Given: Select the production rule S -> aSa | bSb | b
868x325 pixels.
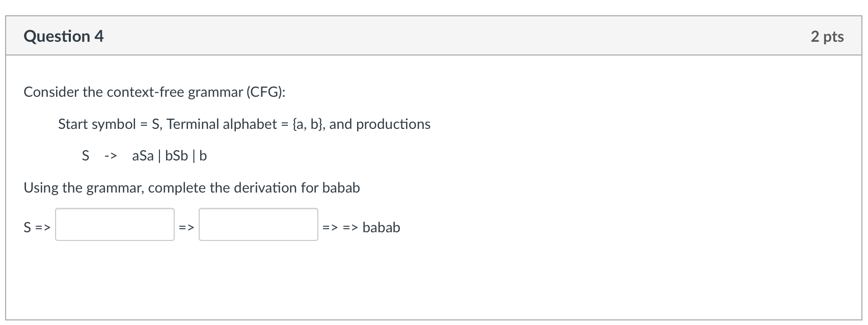Looking at the screenshot, I should [x=144, y=155].
